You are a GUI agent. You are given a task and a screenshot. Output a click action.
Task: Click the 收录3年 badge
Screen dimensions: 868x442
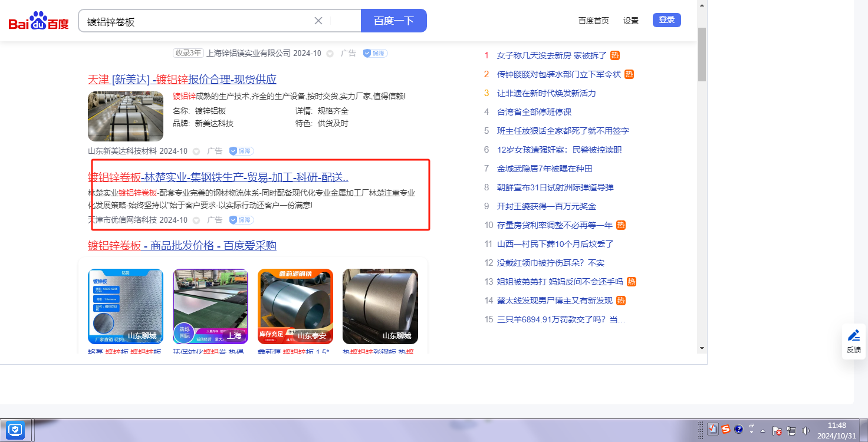tap(188, 53)
